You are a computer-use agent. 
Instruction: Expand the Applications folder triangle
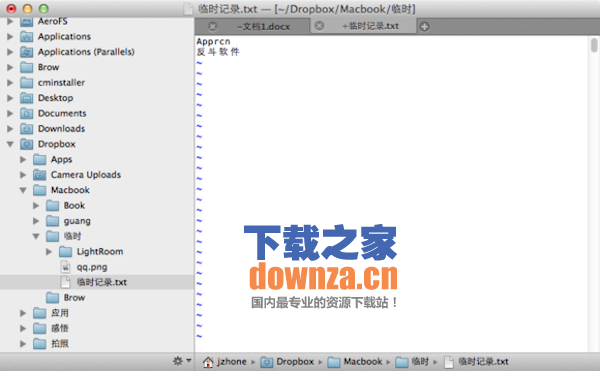(10, 36)
